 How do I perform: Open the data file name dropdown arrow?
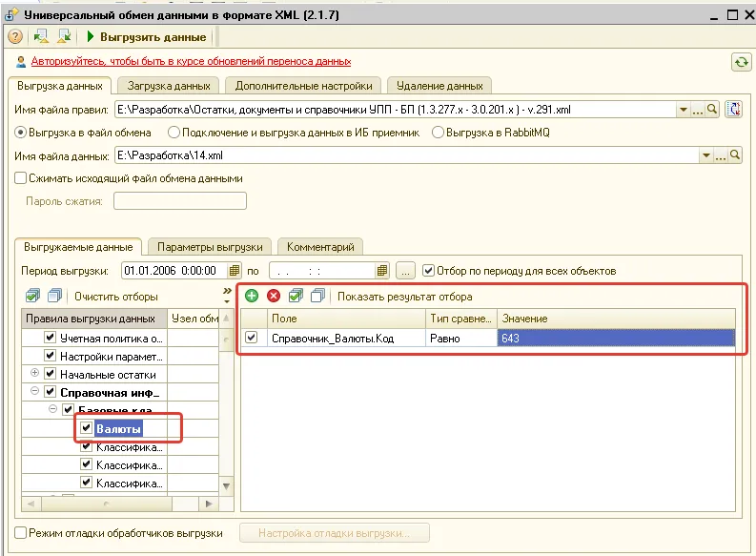[x=706, y=155]
